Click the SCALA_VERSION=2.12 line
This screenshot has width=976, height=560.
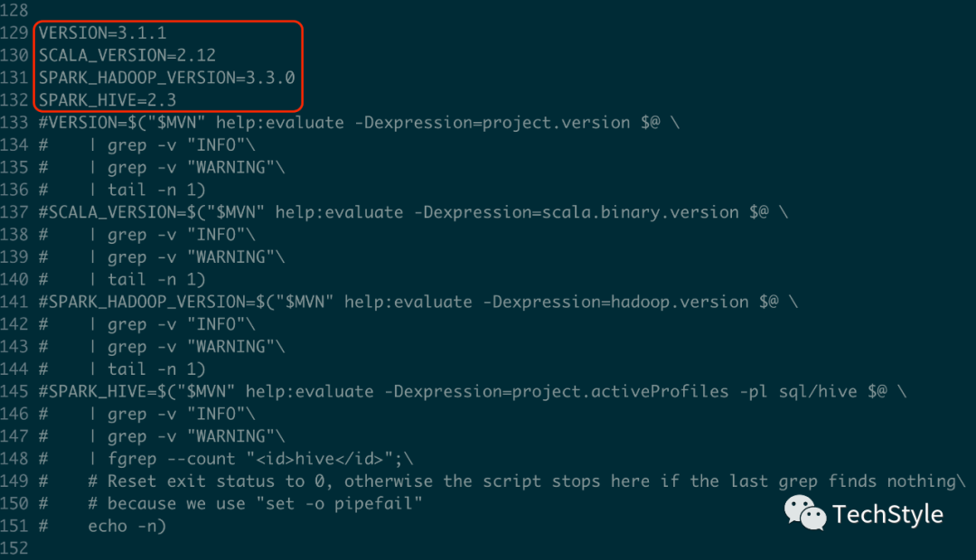pos(127,56)
